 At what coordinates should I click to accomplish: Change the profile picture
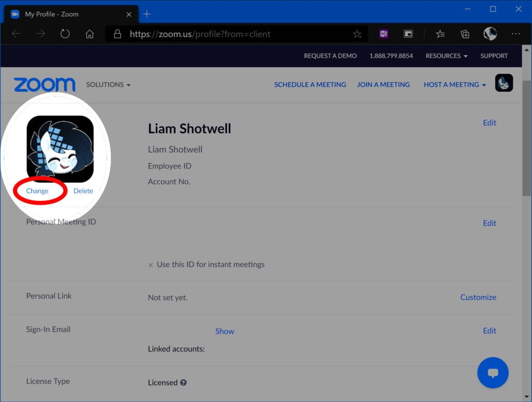(x=37, y=191)
